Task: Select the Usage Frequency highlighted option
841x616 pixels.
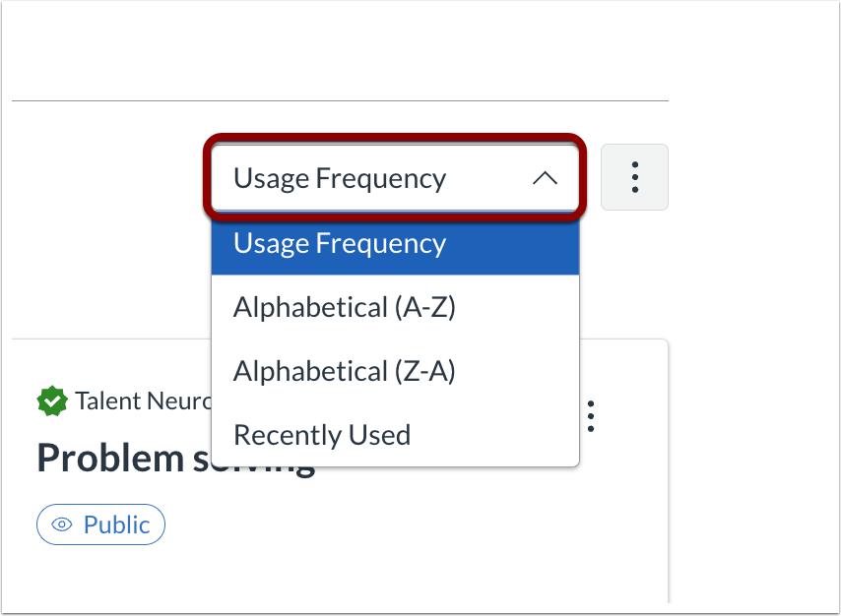Action: pos(339,243)
